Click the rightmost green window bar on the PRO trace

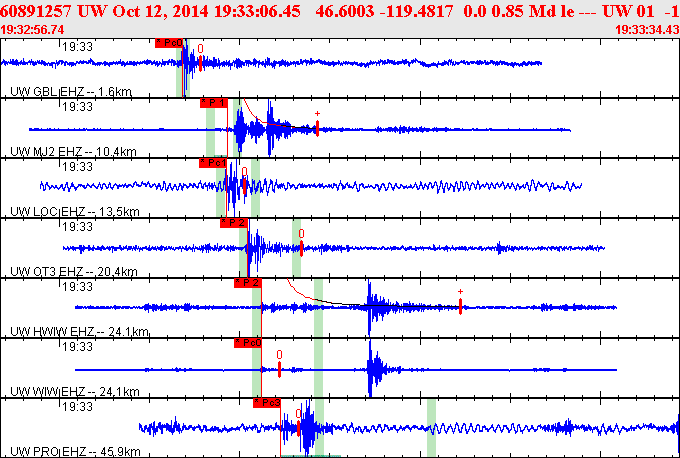(x=431, y=427)
